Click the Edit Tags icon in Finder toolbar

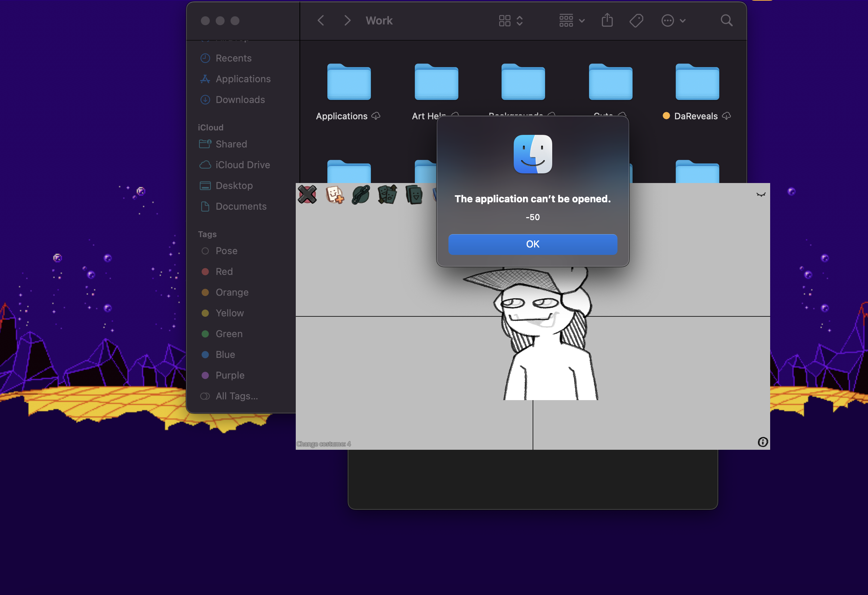point(636,20)
